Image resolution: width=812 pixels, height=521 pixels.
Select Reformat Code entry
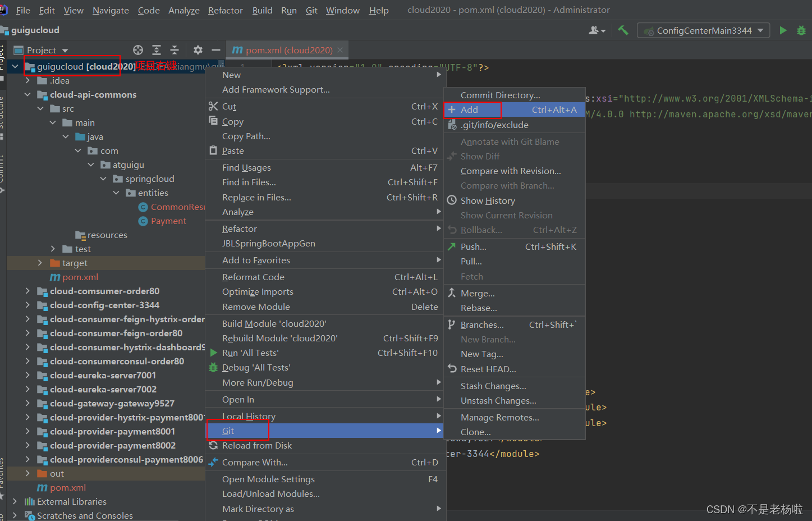coord(325,277)
